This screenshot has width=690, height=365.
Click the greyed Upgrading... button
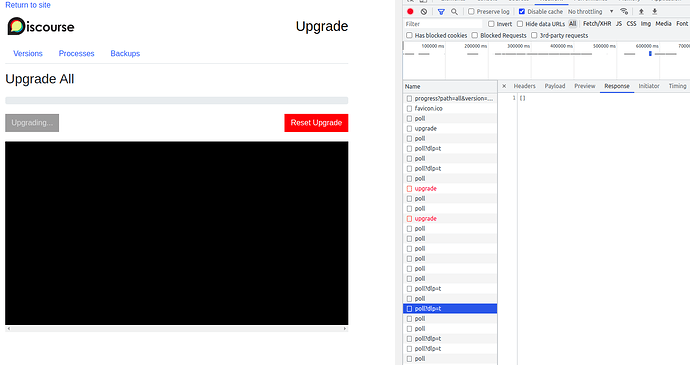(32, 123)
